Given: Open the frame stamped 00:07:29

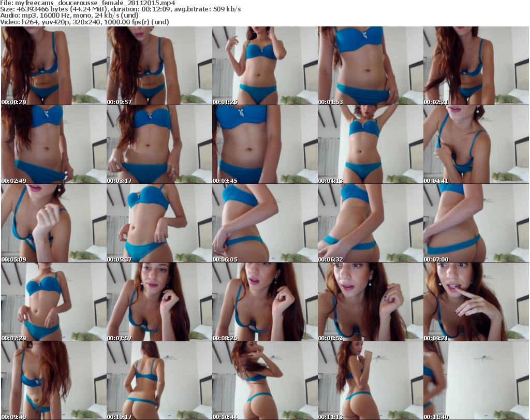Looking at the screenshot, I should [x=54, y=302].
